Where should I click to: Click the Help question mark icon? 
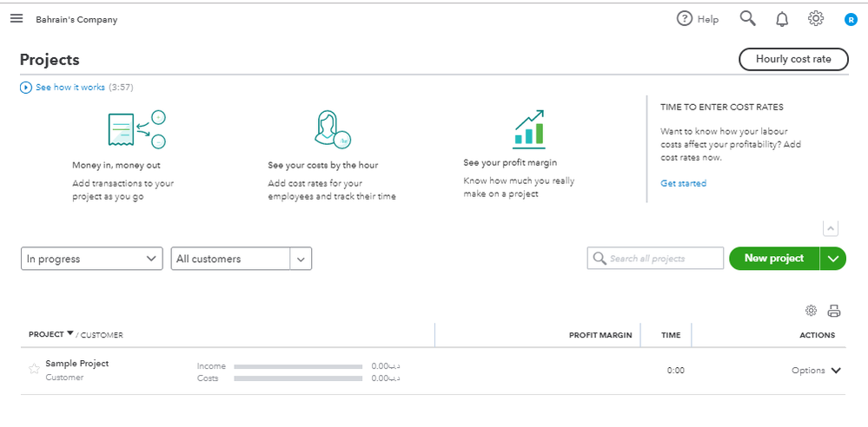point(685,19)
